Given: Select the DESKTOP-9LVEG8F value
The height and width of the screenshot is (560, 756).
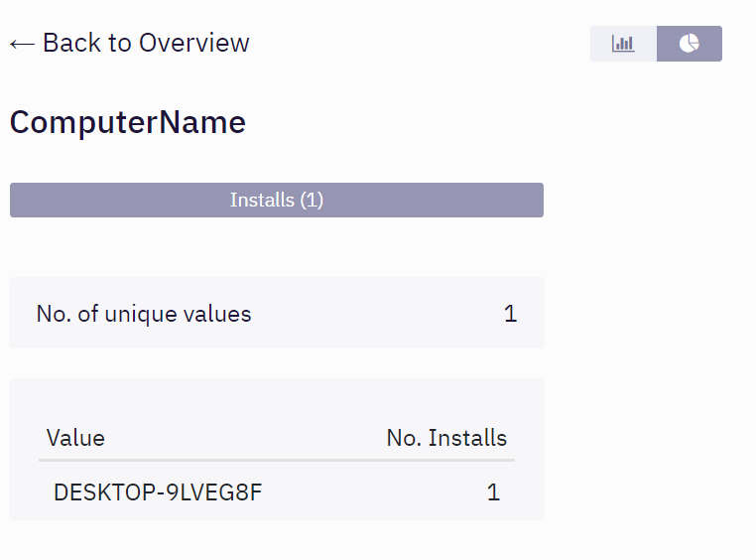Looking at the screenshot, I should (x=158, y=492).
